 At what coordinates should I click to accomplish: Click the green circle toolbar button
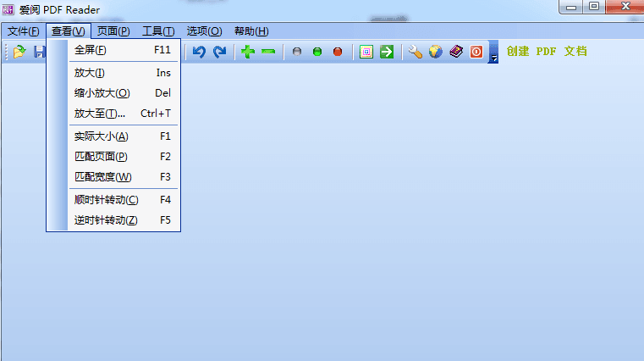pos(317,52)
